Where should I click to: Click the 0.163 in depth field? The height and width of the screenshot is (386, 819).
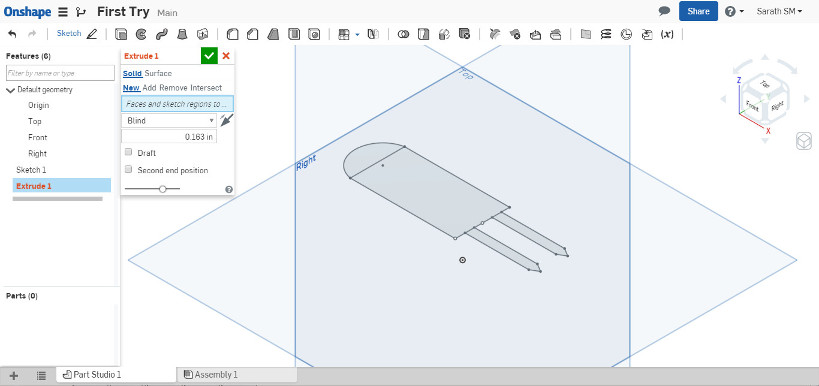point(169,137)
